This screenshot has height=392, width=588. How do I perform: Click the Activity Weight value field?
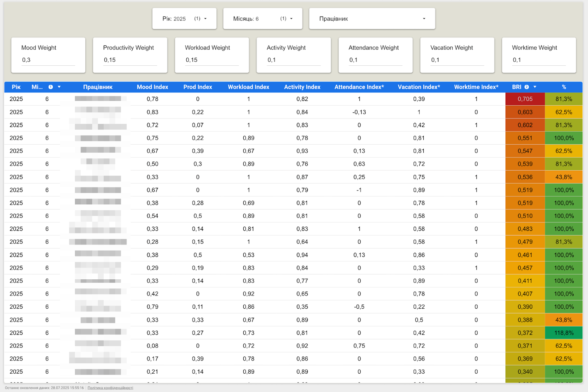pos(293,60)
